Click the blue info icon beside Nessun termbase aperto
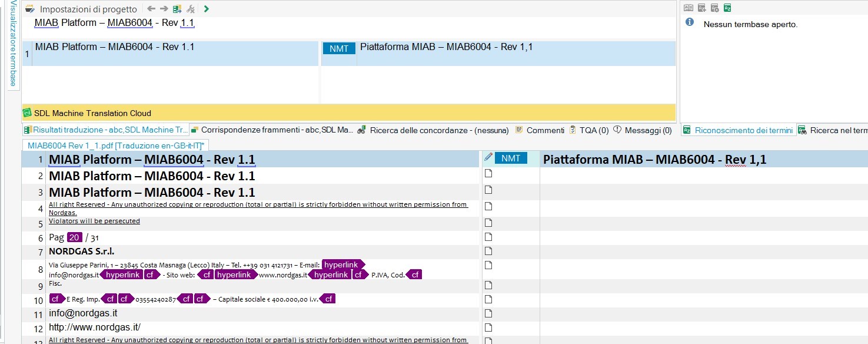Image resolution: width=868 pixels, height=344 pixels. tap(690, 22)
